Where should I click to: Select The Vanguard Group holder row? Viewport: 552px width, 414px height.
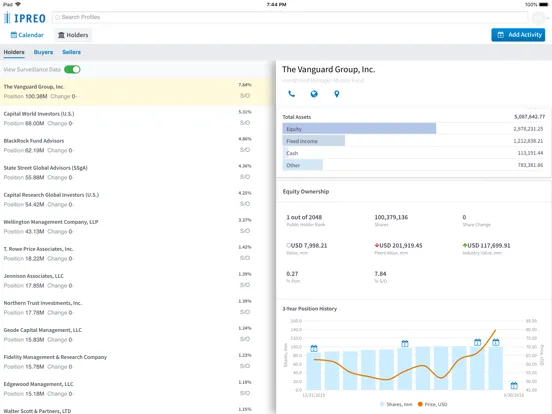click(137, 92)
